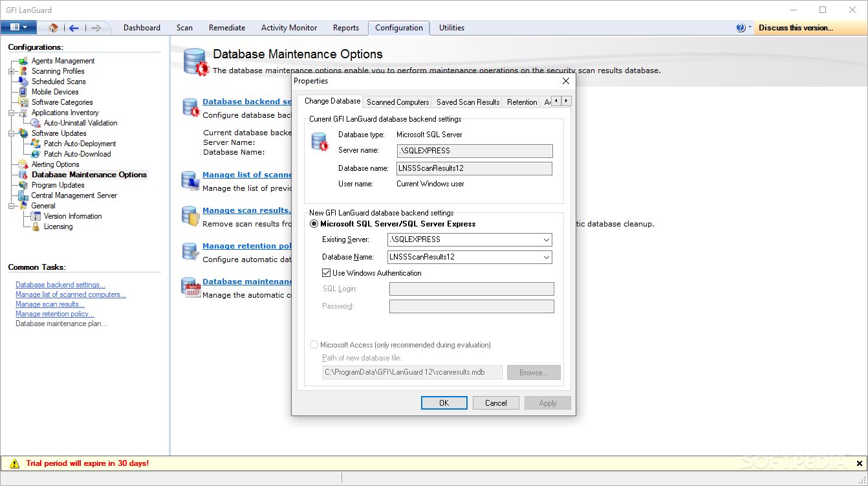Collapse the Applications Inventory tree node
The height and width of the screenshot is (486, 868).
click(11, 113)
